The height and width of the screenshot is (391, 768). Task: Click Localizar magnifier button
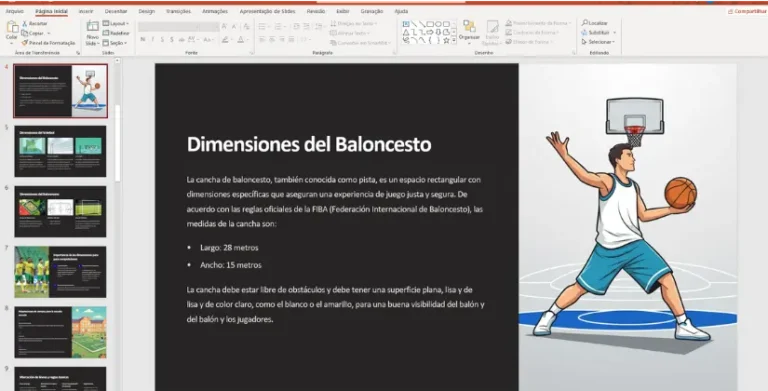click(595, 23)
